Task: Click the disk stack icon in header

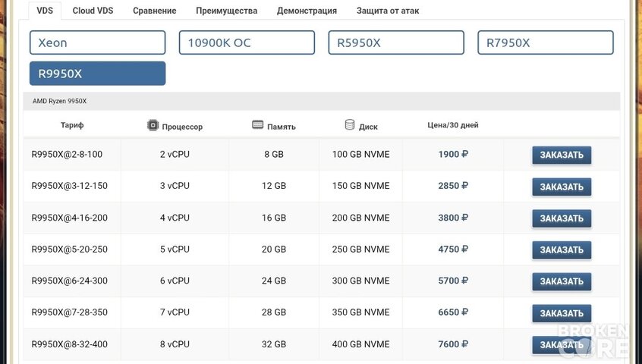Action: pos(350,124)
